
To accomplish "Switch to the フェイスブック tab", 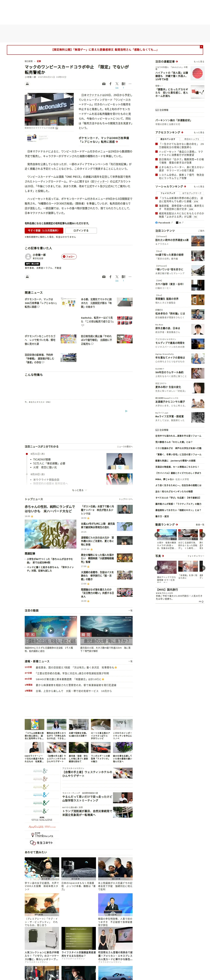I will point(168,193).
